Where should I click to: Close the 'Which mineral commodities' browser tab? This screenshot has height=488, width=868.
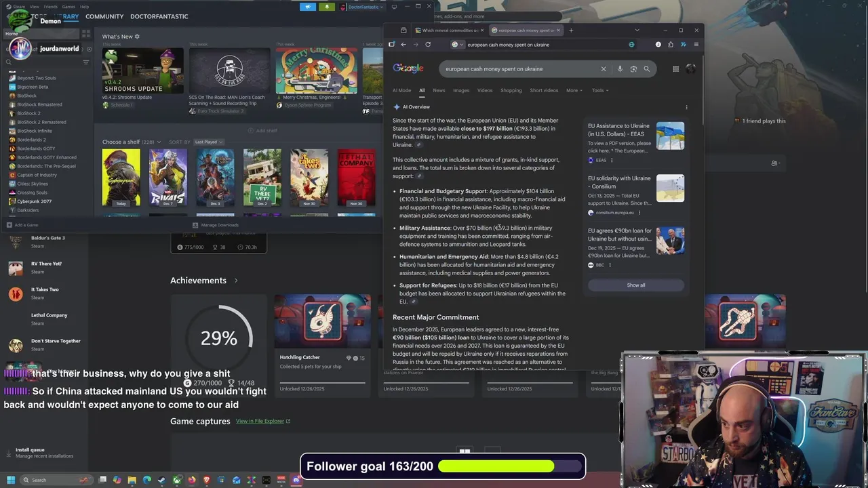pos(482,30)
